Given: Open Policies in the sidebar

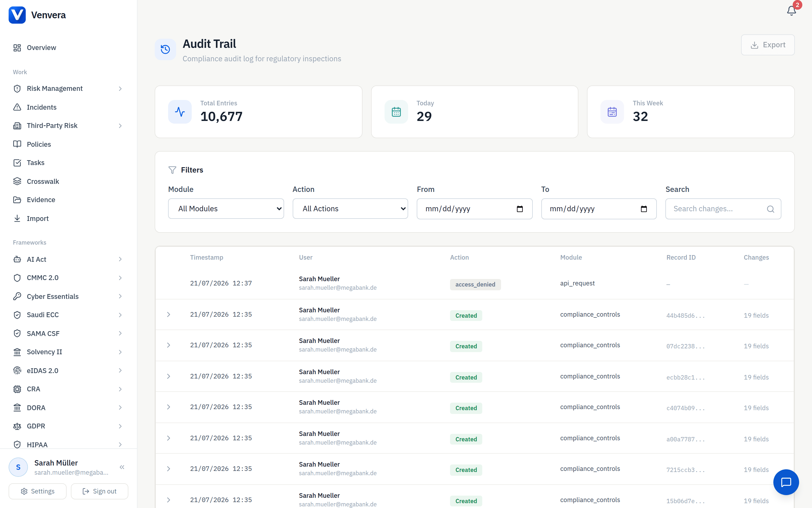Looking at the screenshot, I should click(68, 144).
